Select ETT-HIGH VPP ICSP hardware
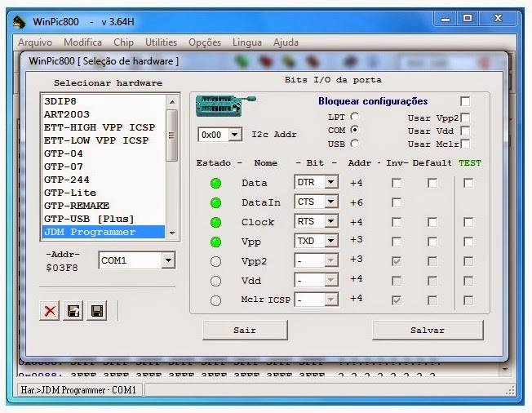Screen dimensions: 532x413 tap(104, 127)
